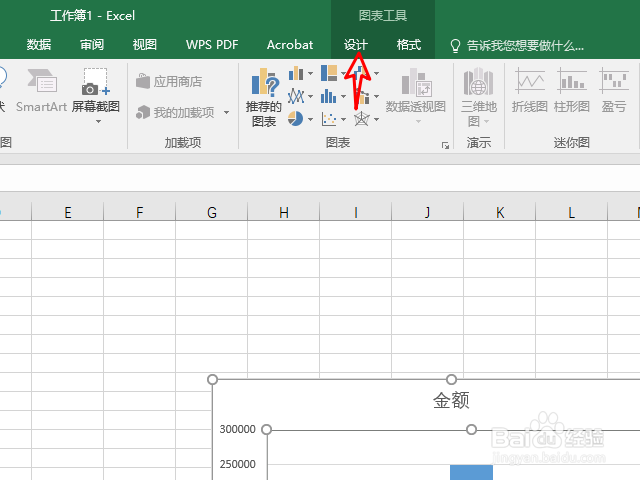Select the 金额 chart title
640x480 pixels.
451,400
